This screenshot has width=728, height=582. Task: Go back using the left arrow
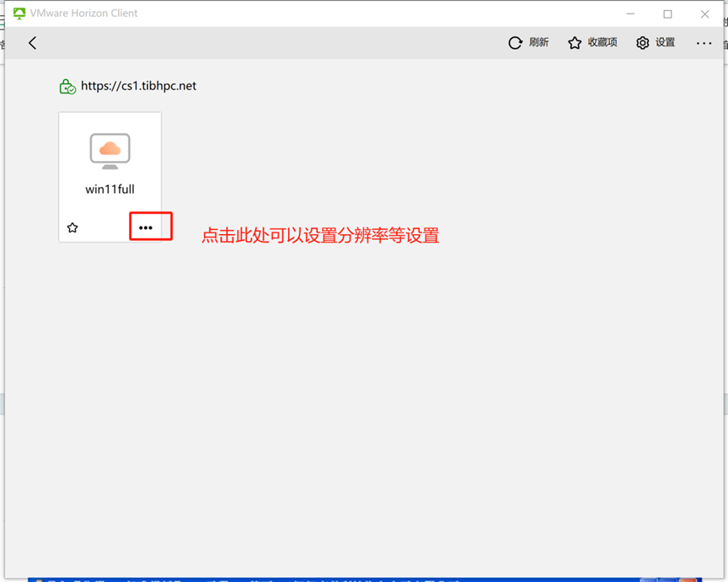click(x=32, y=43)
